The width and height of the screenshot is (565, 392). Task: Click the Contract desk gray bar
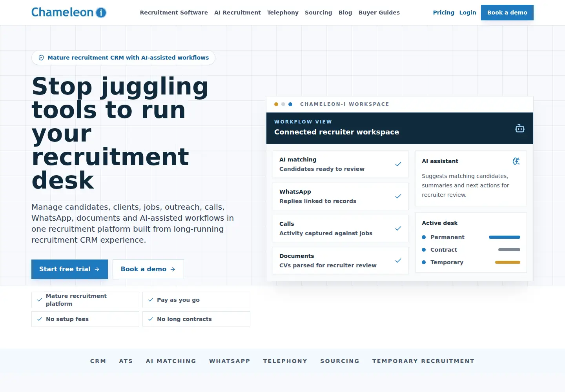coord(509,250)
